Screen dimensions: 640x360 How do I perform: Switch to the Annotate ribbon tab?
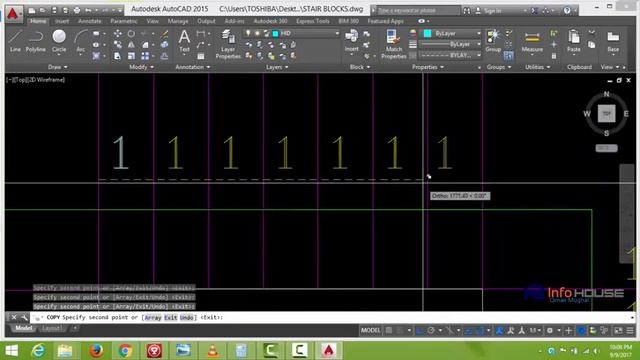point(89,21)
